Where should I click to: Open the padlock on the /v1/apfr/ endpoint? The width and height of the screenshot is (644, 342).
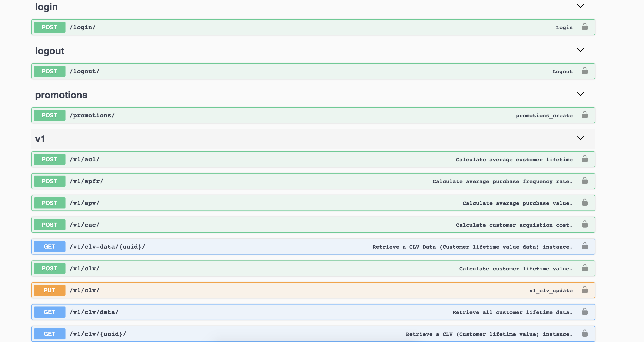tap(585, 181)
